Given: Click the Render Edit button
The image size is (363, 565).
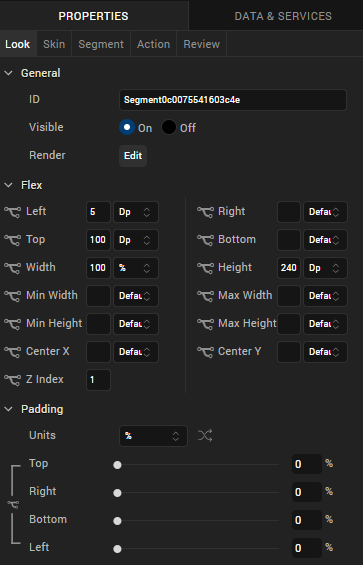Looking at the screenshot, I should (x=133, y=156).
